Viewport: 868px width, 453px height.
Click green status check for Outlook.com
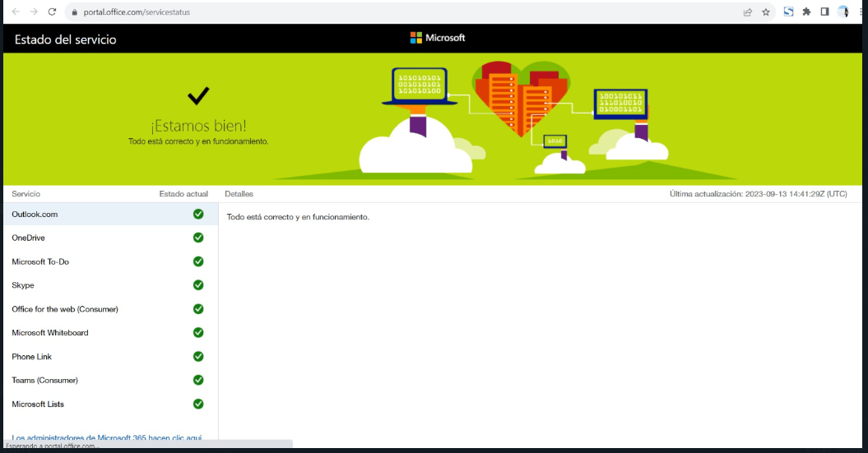tap(198, 214)
